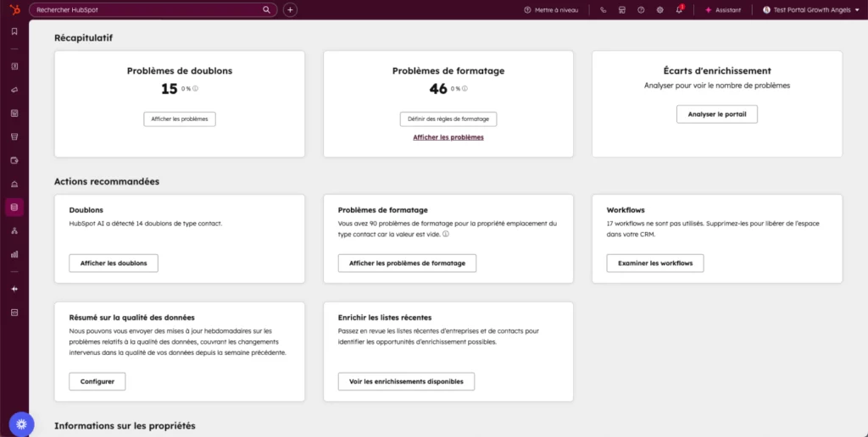
Task: Open the Afficher les problèmes link under formatage
Action: coord(448,137)
